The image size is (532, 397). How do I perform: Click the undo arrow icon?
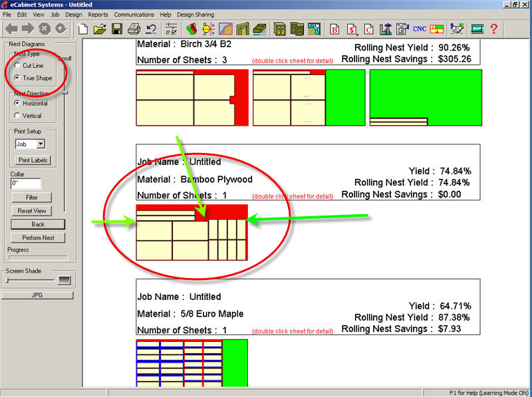click(151, 29)
